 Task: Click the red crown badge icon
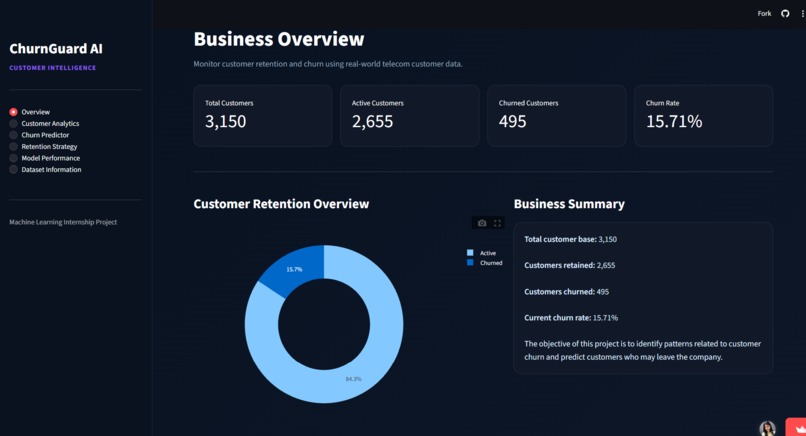click(796, 427)
